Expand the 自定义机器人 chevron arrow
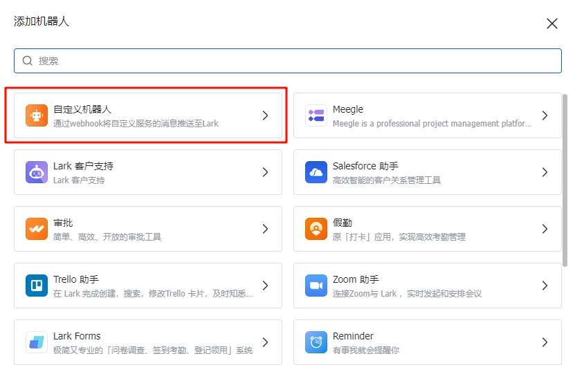The image size is (575, 392). 265,115
